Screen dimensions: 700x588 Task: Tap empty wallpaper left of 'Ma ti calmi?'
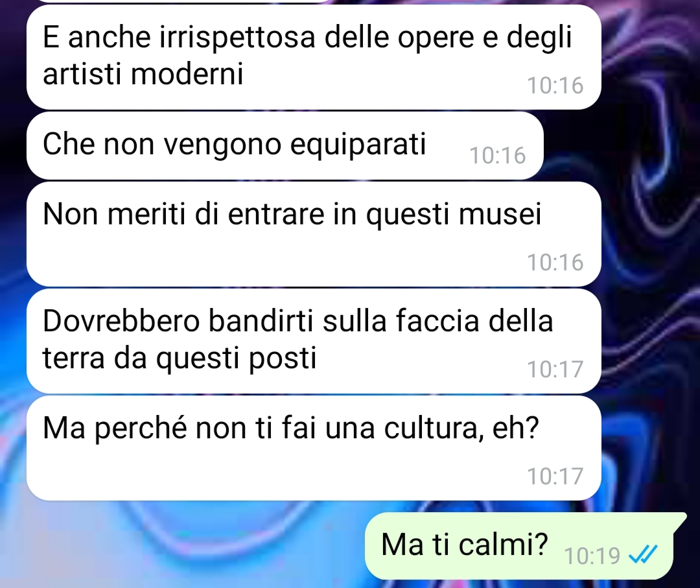187,546
